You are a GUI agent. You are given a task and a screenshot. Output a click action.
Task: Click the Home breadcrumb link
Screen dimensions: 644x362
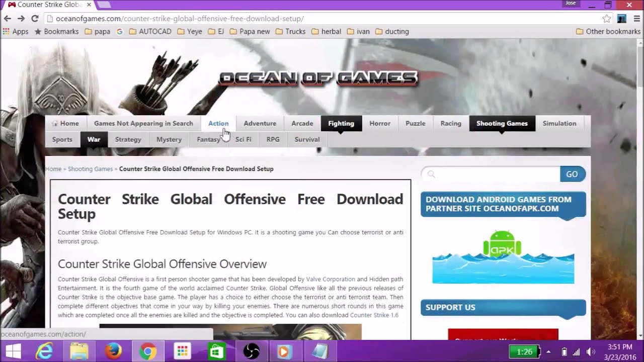click(x=53, y=169)
